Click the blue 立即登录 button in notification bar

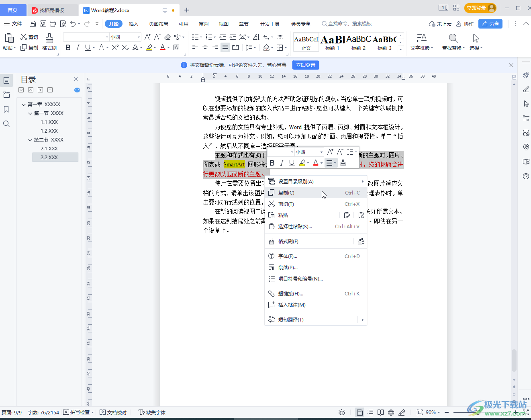(306, 65)
